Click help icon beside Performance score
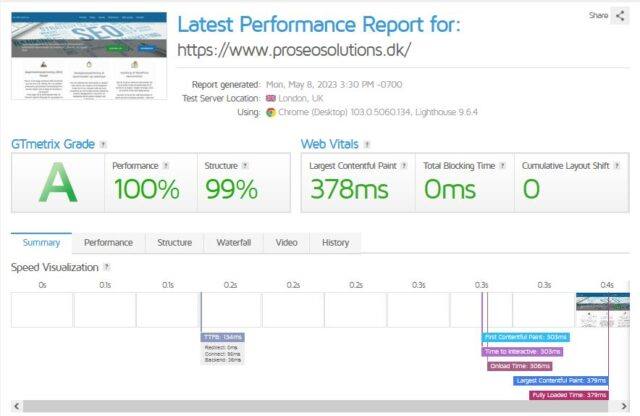This screenshot has height=416, width=640. pos(166,165)
